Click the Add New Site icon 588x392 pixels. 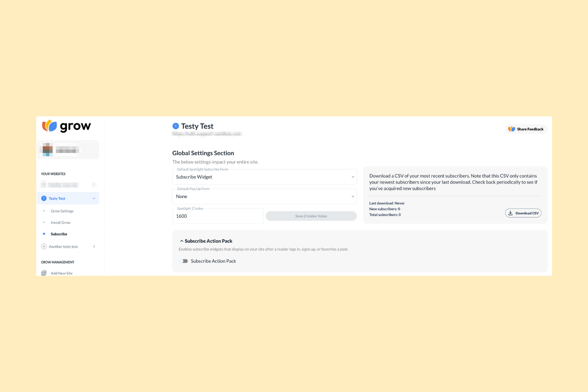[44, 273]
